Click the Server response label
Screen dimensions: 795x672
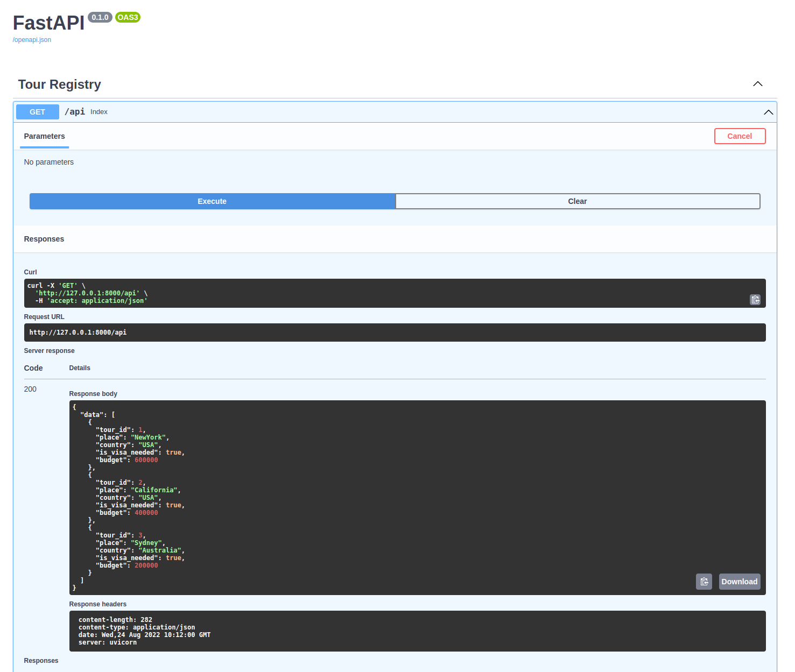point(50,351)
